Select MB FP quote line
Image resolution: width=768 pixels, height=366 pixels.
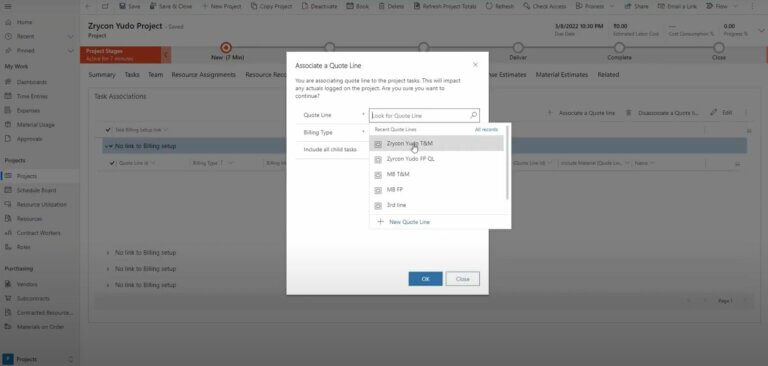[436, 190]
